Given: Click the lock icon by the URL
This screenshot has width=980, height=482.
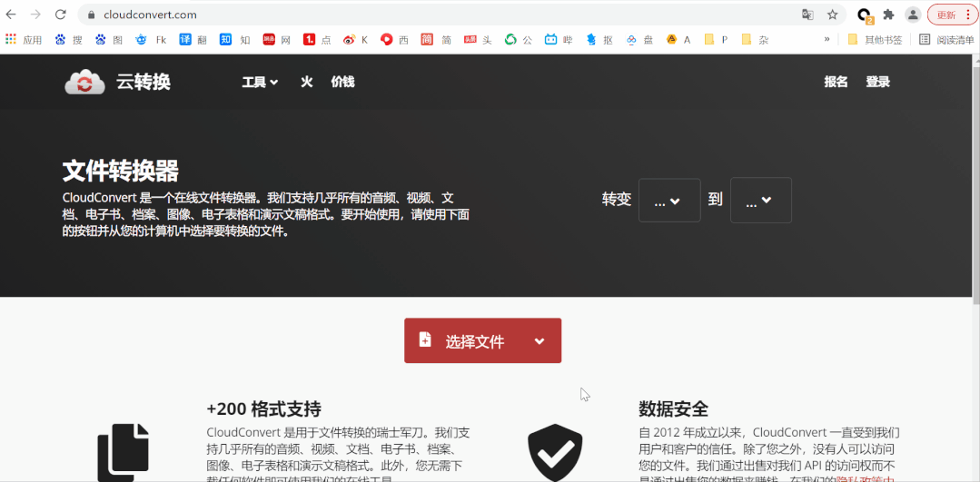Looking at the screenshot, I should coord(91,15).
